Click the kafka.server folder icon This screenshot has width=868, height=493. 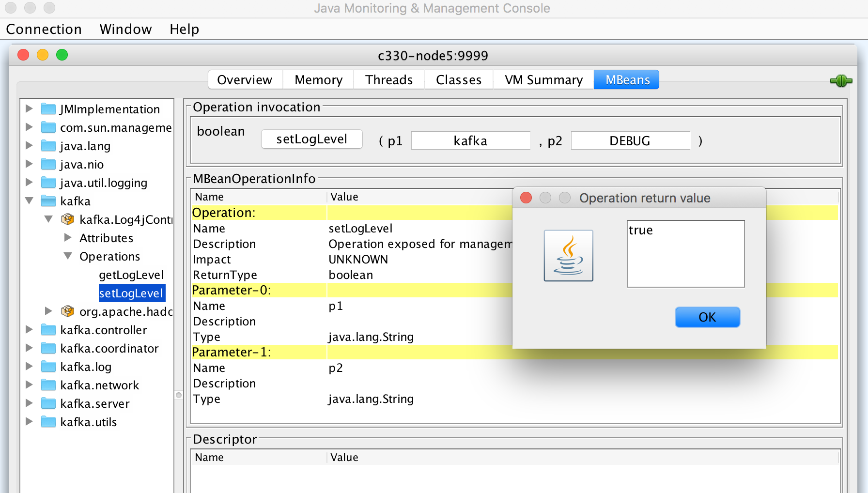[x=48, y=403]
